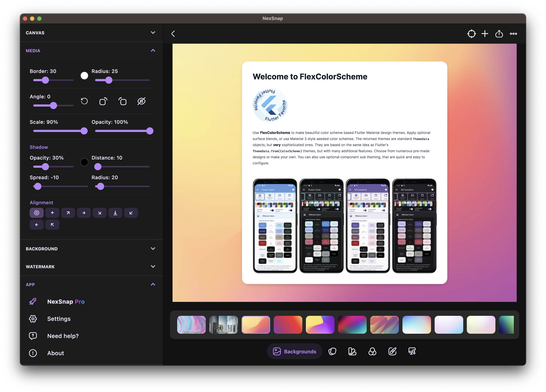Choose the Unsplash background thumbnail
This screenshot has width=546, height=392.
click(x=191, y=325)
